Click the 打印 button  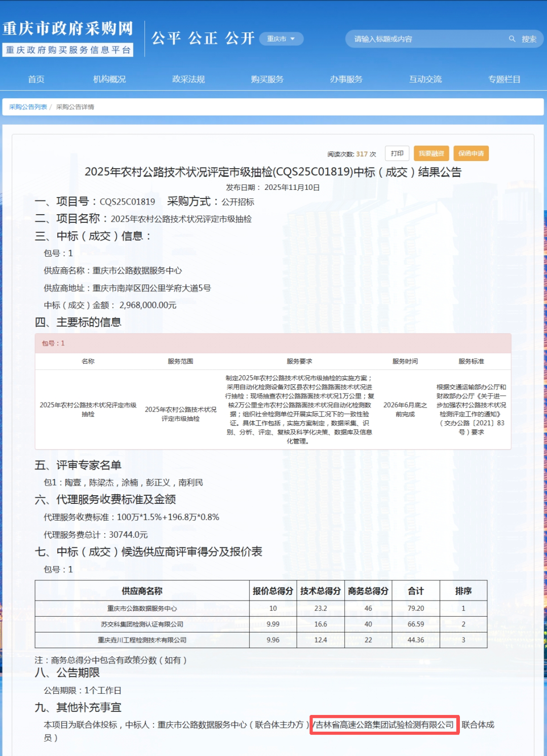point(397,153)
